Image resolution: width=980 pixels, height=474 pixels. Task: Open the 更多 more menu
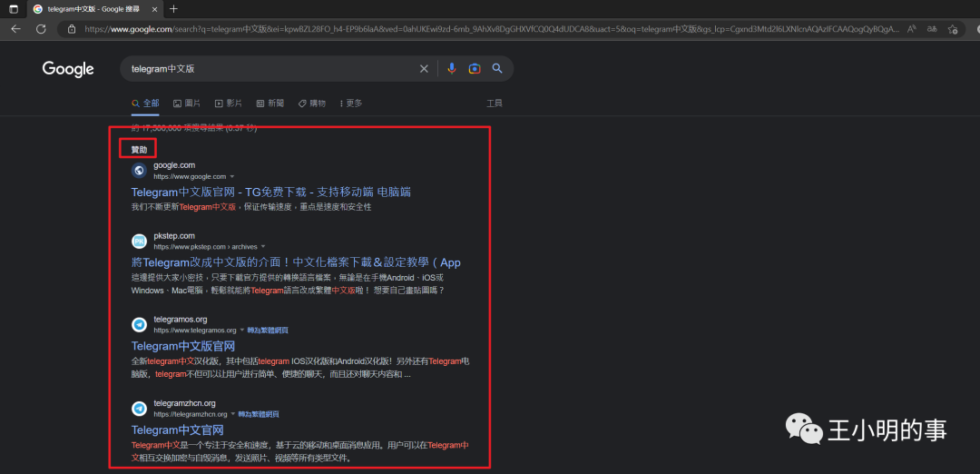(351, 104)
